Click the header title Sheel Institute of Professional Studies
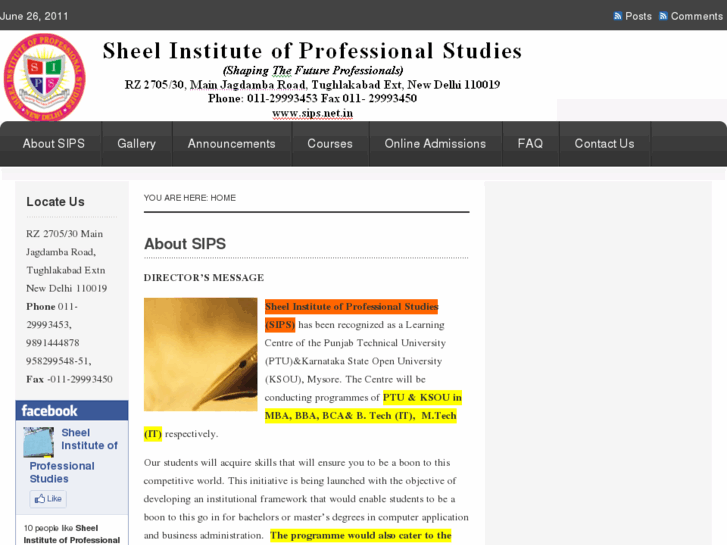This screenshot has height=545, width=727. 312,51
